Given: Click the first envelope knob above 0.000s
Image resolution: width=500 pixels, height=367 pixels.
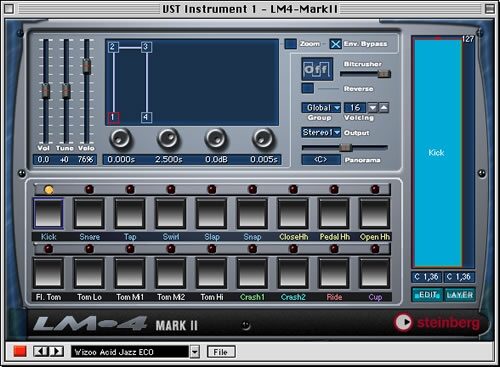Looking at the screenshot, I should (x=120, y=138).
